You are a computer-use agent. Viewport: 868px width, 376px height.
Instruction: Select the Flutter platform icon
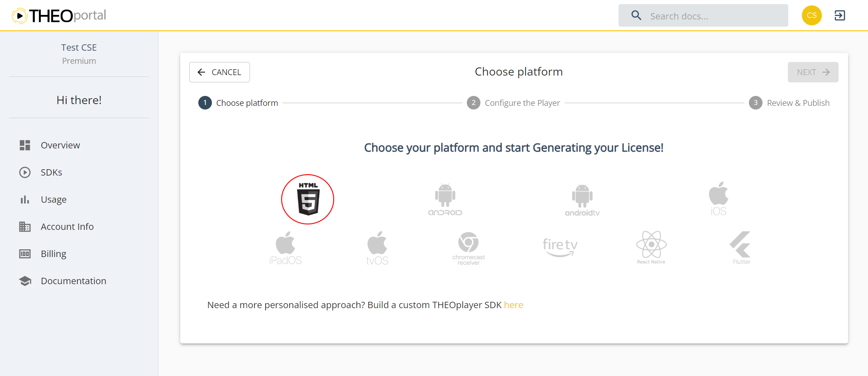(741, 247)
